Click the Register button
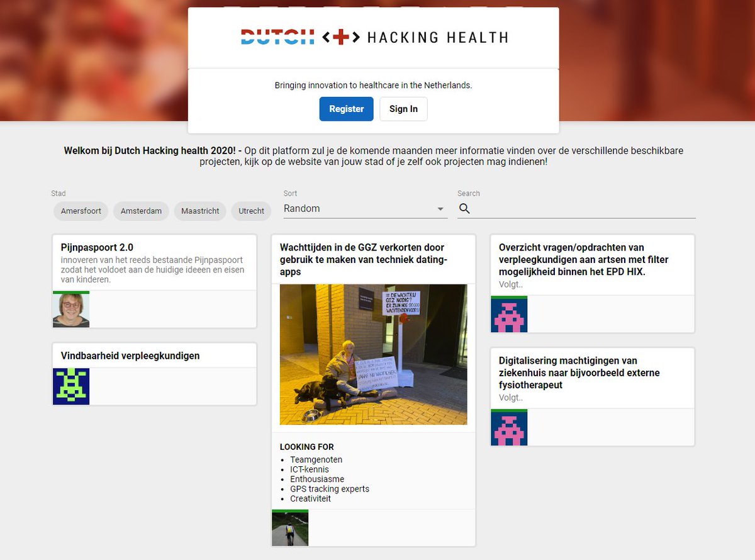 tap(346, 109)
